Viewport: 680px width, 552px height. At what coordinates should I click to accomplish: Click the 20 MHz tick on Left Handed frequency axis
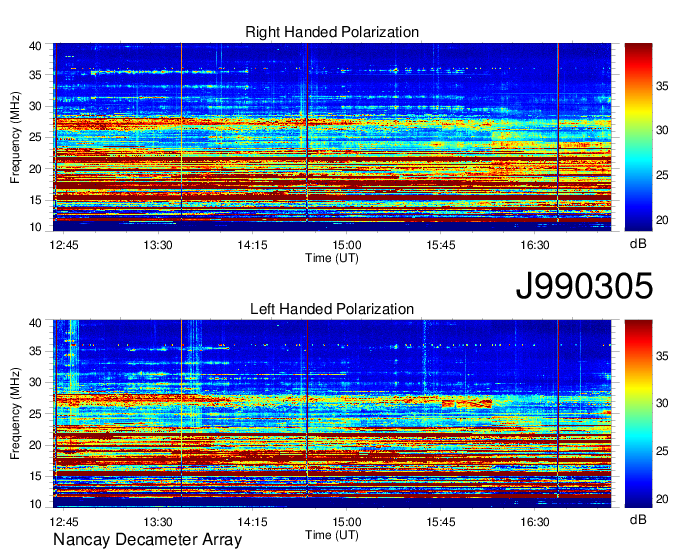(35, 445)
